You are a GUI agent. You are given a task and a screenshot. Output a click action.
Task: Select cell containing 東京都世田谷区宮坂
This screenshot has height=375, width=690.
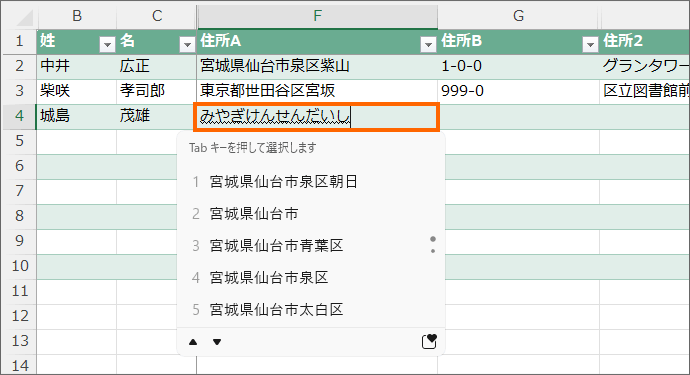coord(317,91)
